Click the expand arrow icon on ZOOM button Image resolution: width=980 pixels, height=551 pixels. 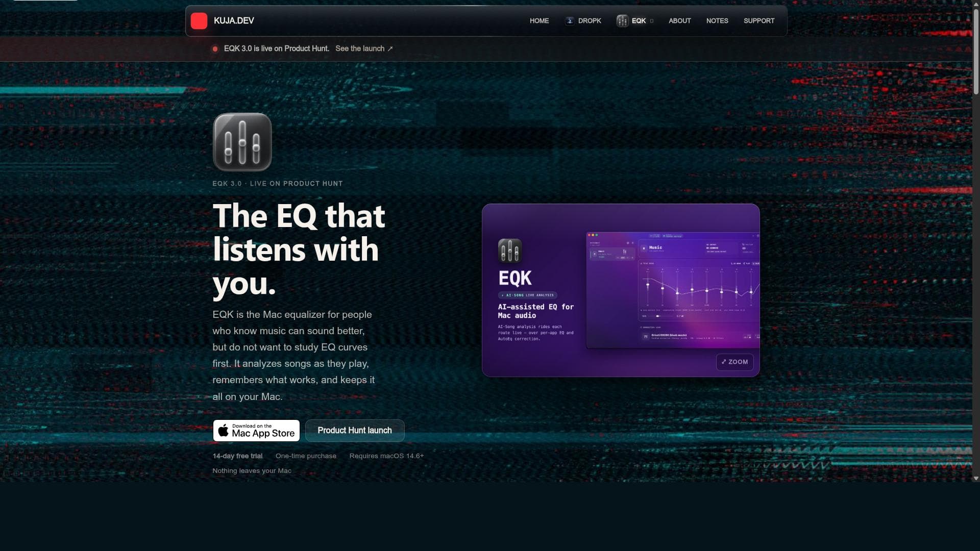pyautogui.click(x=724, y=362)
